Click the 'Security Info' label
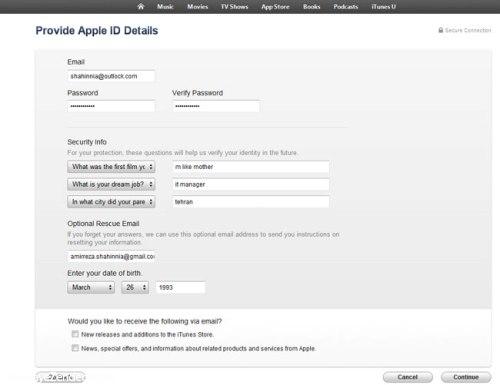This screenshot has height=385, width=500. coord(87,142)
